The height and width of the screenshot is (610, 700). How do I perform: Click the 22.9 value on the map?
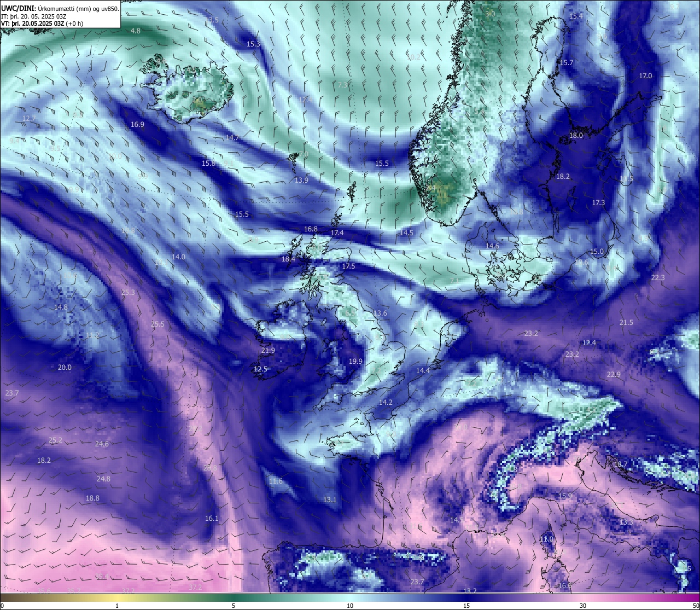point(614,374)
